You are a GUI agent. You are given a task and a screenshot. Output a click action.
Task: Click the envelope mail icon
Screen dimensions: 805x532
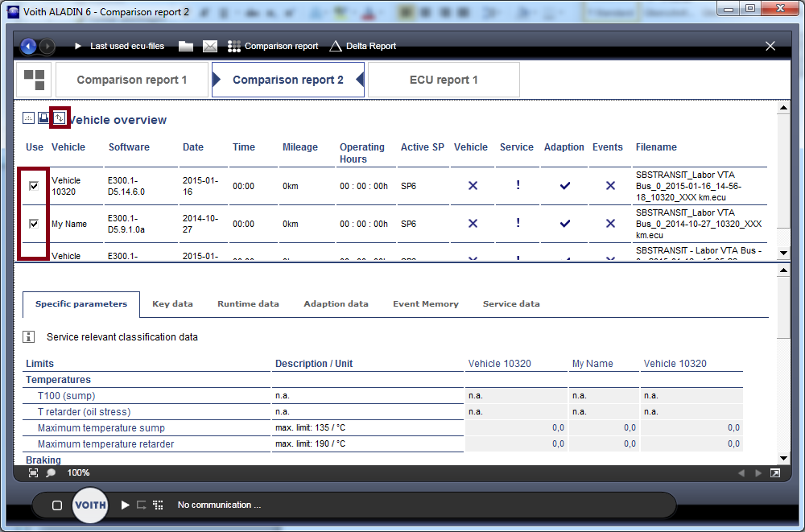210,46
